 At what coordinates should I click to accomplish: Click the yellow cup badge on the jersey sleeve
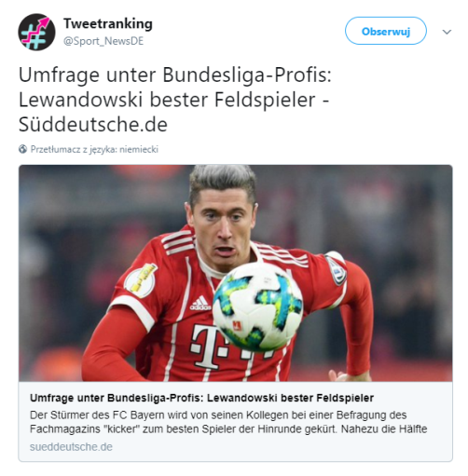click(x=142, y=280)
